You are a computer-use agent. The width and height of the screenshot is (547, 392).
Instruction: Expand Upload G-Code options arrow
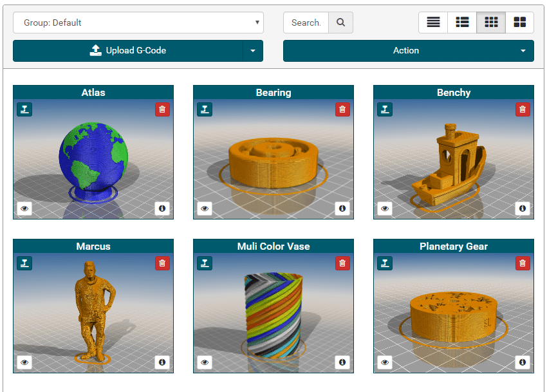pos(253,51)
